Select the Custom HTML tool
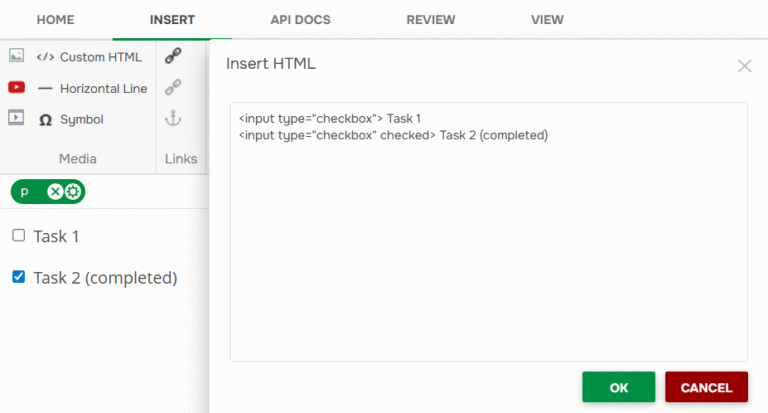The height and width of the screenshot is (413, 768). click(x=89, y=57)
